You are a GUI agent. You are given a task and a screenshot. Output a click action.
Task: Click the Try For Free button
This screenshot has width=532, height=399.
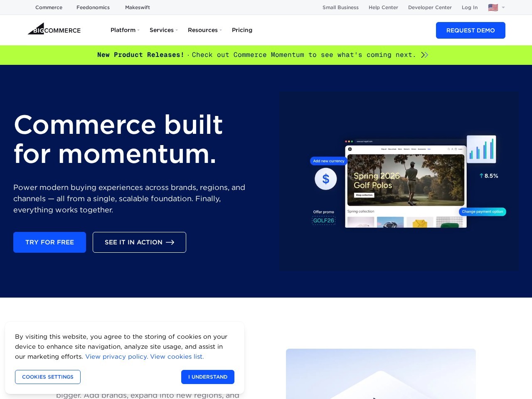pos(49,242)
